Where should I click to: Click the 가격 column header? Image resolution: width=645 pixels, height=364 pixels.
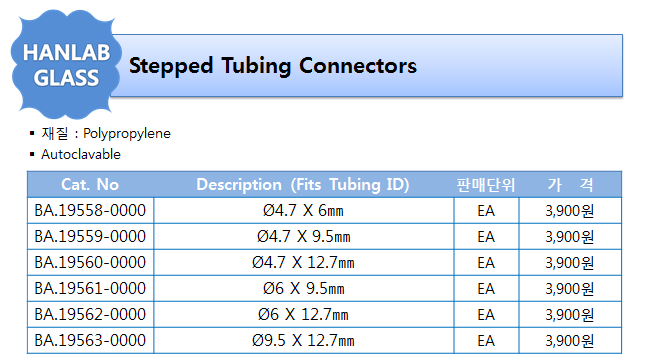[571, 185]
